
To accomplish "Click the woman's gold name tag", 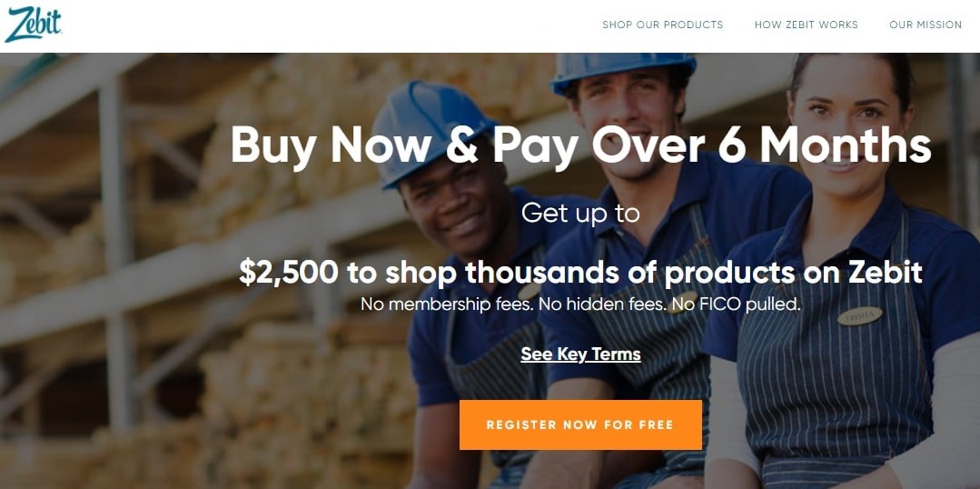I will pyautogui.click(x=860, y=315).
